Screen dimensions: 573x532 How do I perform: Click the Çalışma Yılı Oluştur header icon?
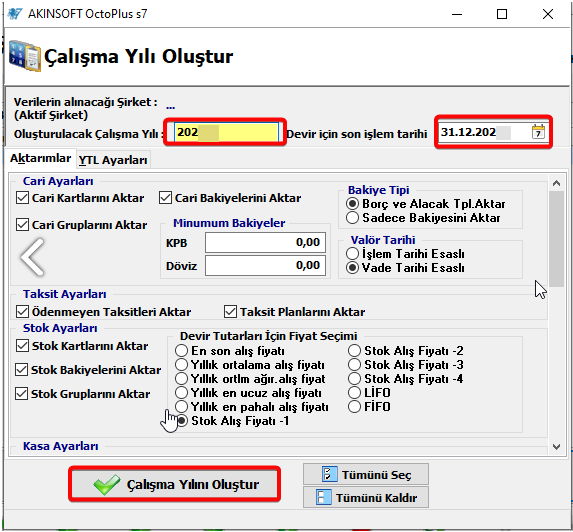click(x=24, y=56)
